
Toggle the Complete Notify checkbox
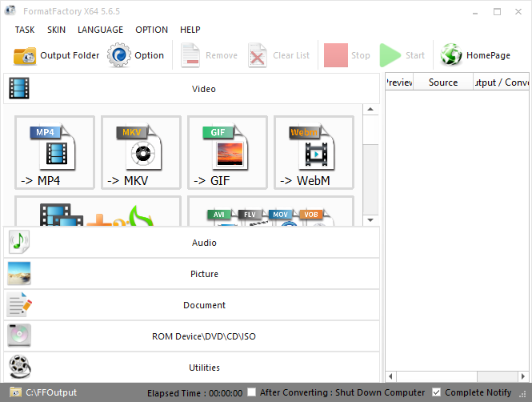tap(436, 392)
